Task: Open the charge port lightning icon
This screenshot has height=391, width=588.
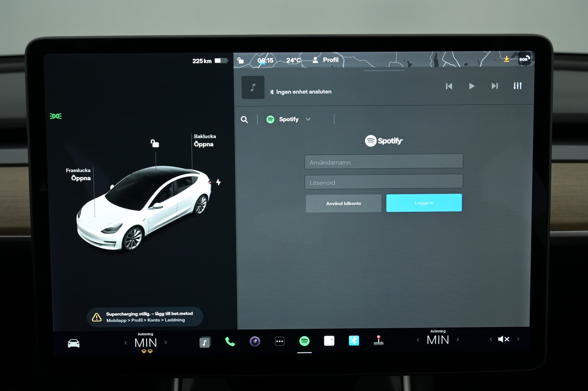Action: pos(218,182)
